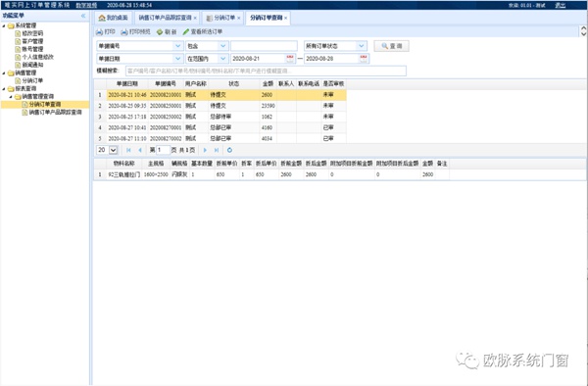Select order row 202008270001

point(220,127)
